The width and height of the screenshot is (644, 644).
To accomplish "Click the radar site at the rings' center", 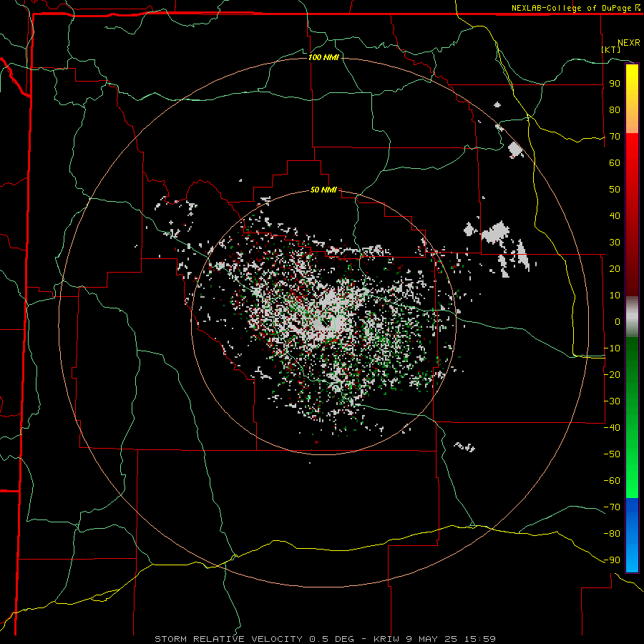I will click(324, 323).
